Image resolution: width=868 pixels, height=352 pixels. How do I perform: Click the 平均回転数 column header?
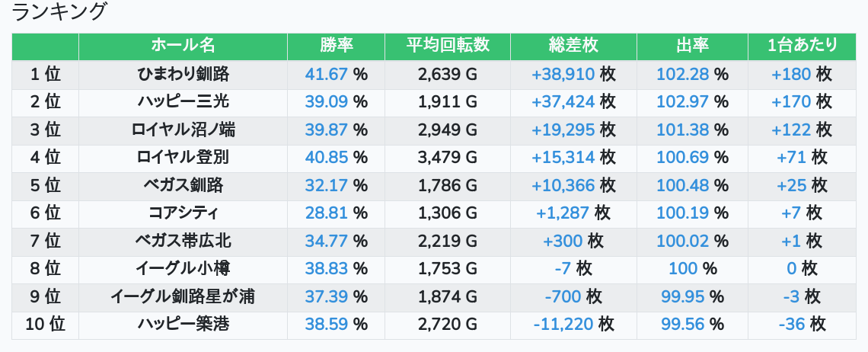point(448,46)
